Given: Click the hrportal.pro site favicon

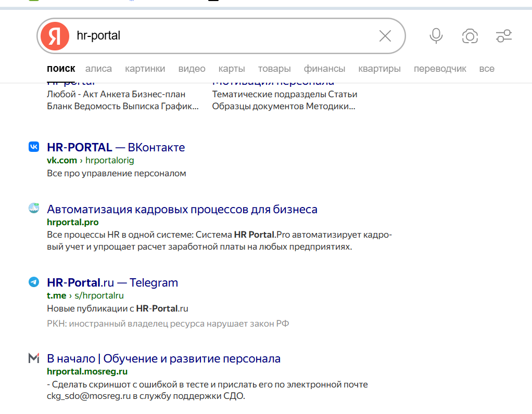Looking at the screenshot, I should (34, 208).
